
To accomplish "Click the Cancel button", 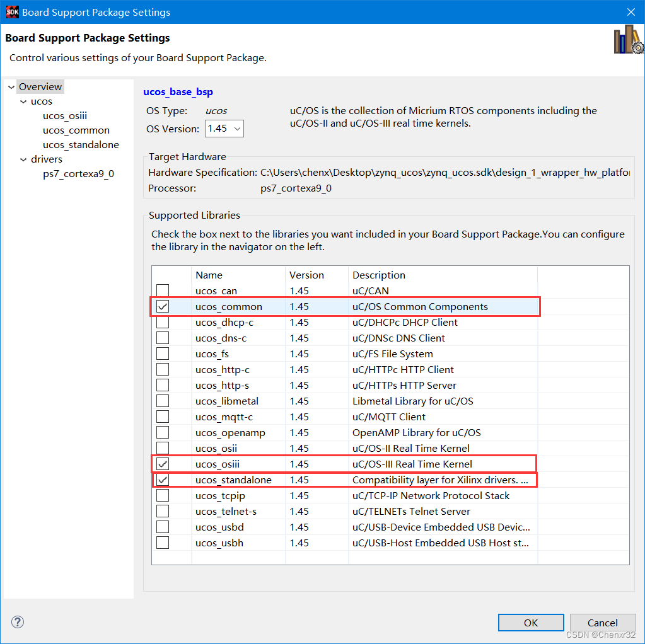I will 603,622.
